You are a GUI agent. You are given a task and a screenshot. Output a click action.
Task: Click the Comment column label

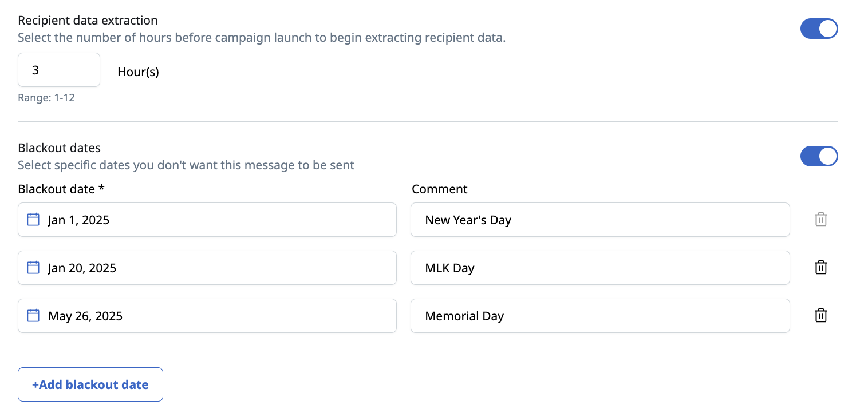(440, 189)
